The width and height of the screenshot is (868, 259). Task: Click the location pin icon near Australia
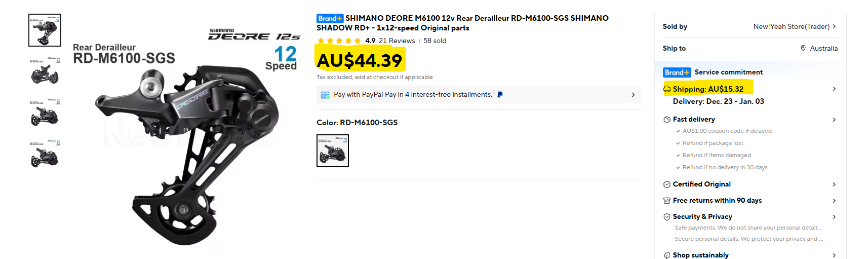click(x=803, y=48)
